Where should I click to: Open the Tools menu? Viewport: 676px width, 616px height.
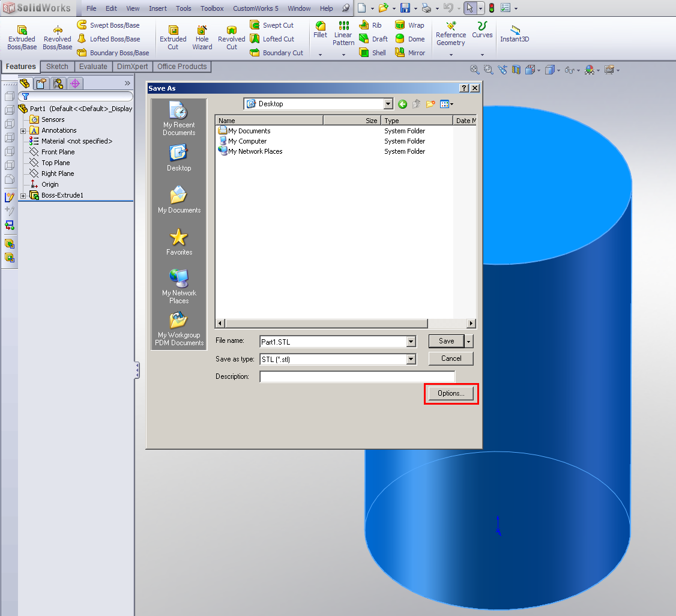183,8
